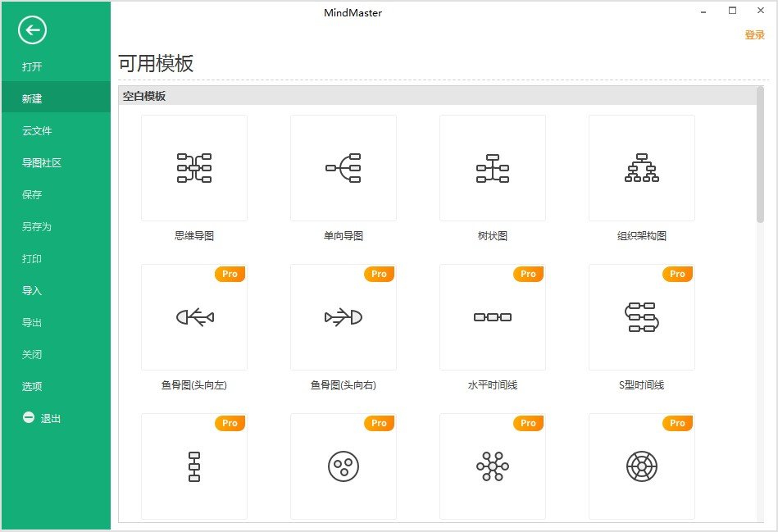The image size is (778, 532).
Task: Go to 云文件 in the sidebar
Action: (37, 130)
